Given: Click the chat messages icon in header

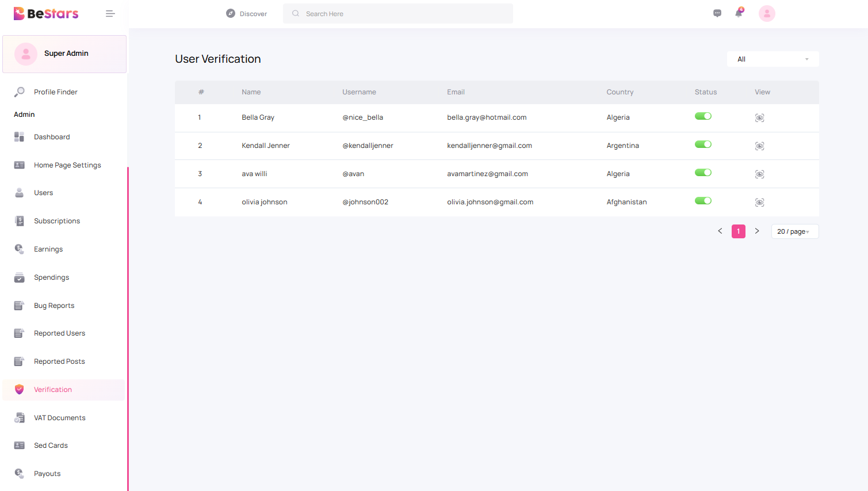Looking at the screenshot, I should (717, 13).
